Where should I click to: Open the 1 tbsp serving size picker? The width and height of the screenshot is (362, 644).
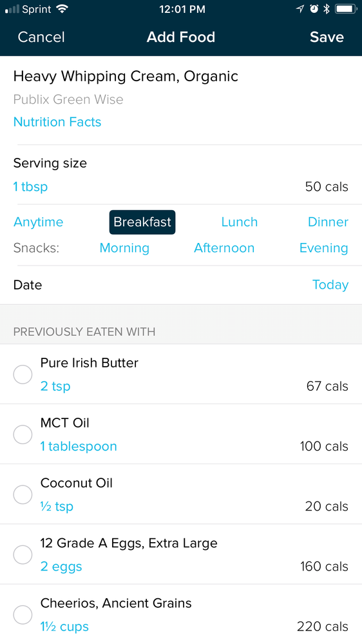coord(31,187)
